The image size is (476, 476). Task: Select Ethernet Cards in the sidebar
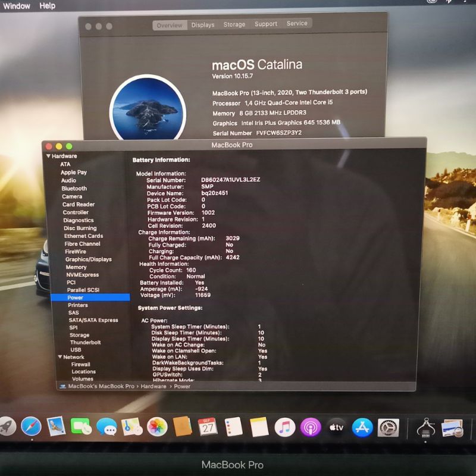[x=83, y=236]
